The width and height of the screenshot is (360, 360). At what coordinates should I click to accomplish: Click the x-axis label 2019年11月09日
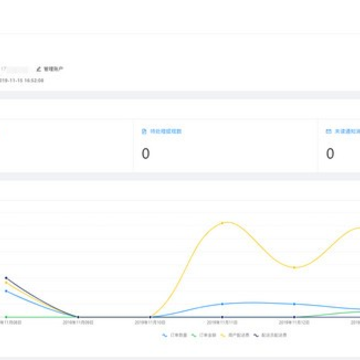click(x=78, y=323)
